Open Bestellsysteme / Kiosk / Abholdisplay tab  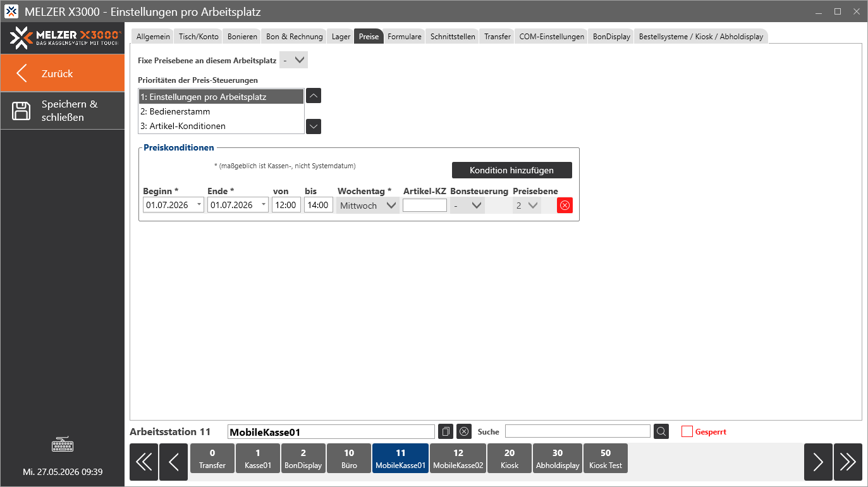click(701, 37)
